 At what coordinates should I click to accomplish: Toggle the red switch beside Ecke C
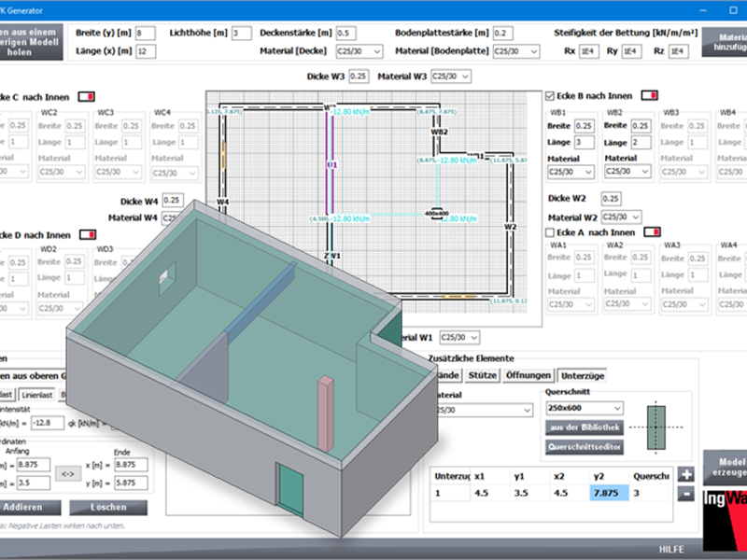tap(86, 96)
